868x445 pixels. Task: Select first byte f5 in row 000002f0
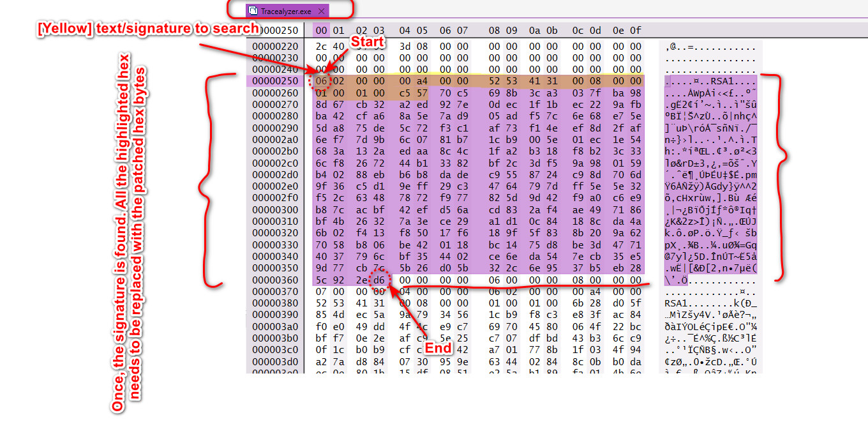321,198
